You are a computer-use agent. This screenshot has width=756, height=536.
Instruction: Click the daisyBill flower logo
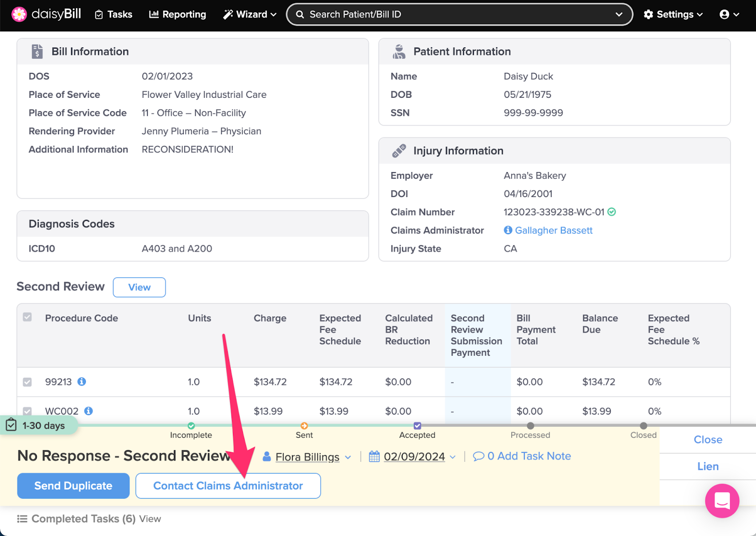(x=19, y=14)
